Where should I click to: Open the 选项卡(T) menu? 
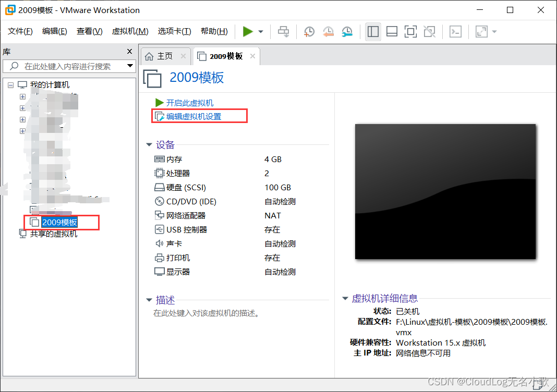(174, 31)
